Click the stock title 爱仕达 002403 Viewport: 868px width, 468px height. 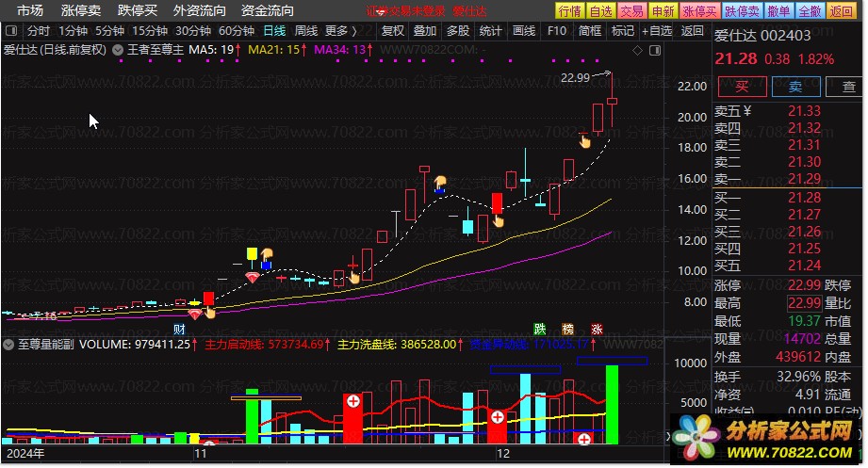coord(762,36)
